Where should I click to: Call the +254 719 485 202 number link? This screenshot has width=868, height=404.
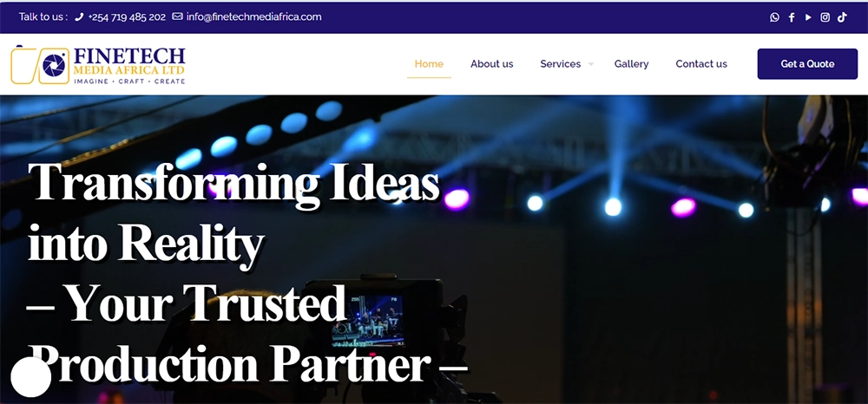coord(127,17)
